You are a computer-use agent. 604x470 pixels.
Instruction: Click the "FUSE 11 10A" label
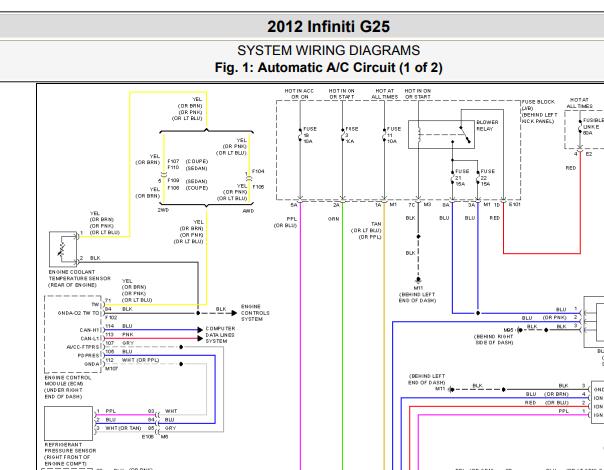pyautogui.click(x=393, y=135)
